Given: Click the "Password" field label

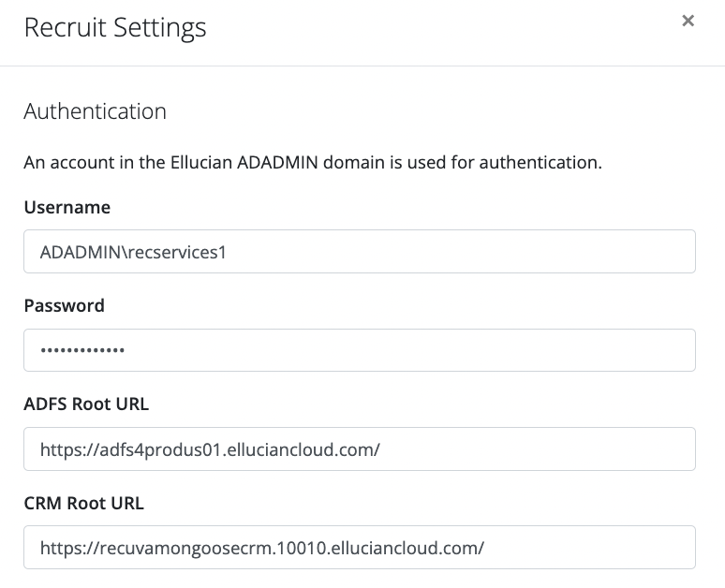Looking at the screenshot, I should [x=64, y=305].
